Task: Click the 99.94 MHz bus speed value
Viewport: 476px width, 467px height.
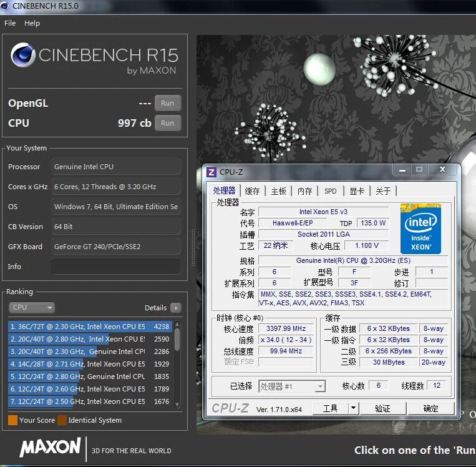Action: pos(286,351)
